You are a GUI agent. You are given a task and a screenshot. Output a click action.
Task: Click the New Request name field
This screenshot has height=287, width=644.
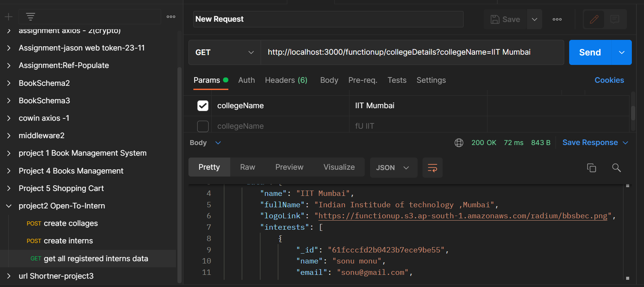[x=328, y=19]
